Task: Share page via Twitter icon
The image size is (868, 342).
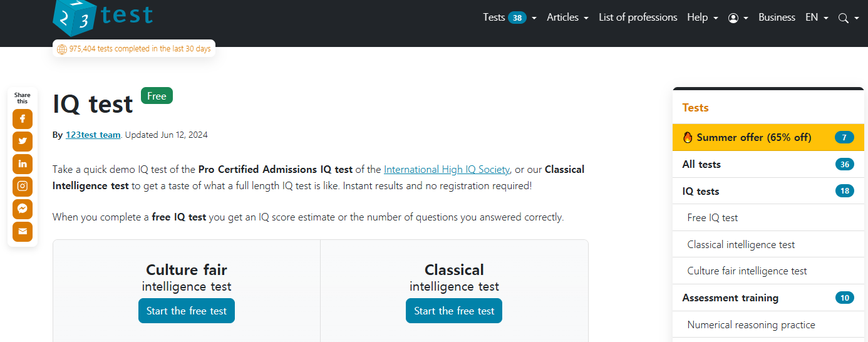Action: click(23, 142)
